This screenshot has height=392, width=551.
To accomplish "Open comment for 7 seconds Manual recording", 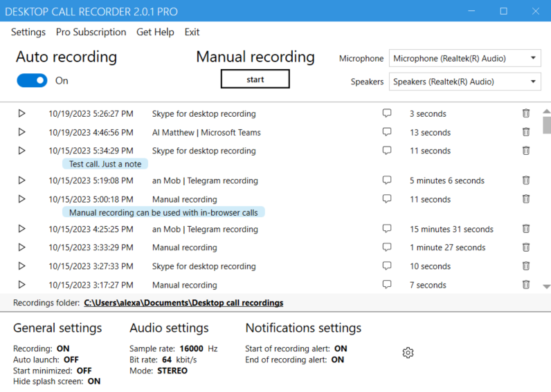I will click(387, 285).
